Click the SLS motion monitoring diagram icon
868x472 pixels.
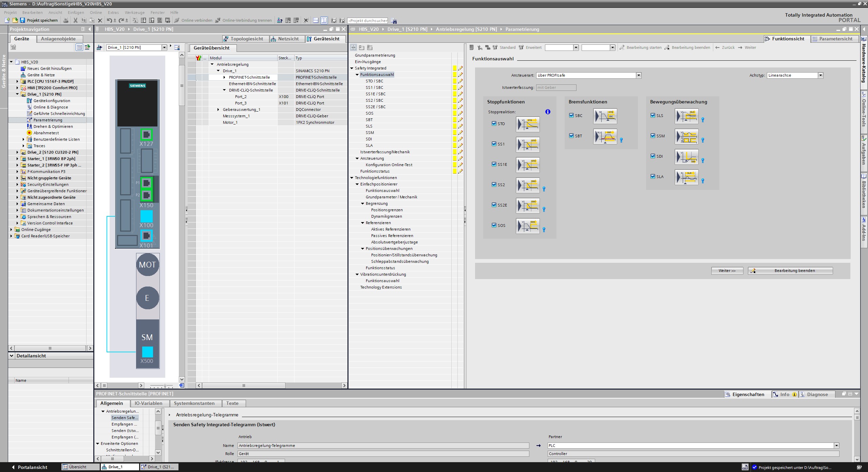(686, 116)
